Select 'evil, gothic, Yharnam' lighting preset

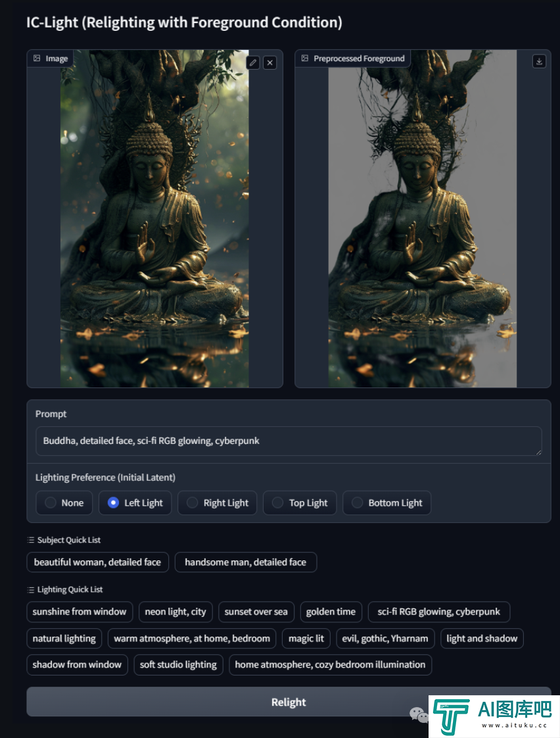[x=385, y=639]
